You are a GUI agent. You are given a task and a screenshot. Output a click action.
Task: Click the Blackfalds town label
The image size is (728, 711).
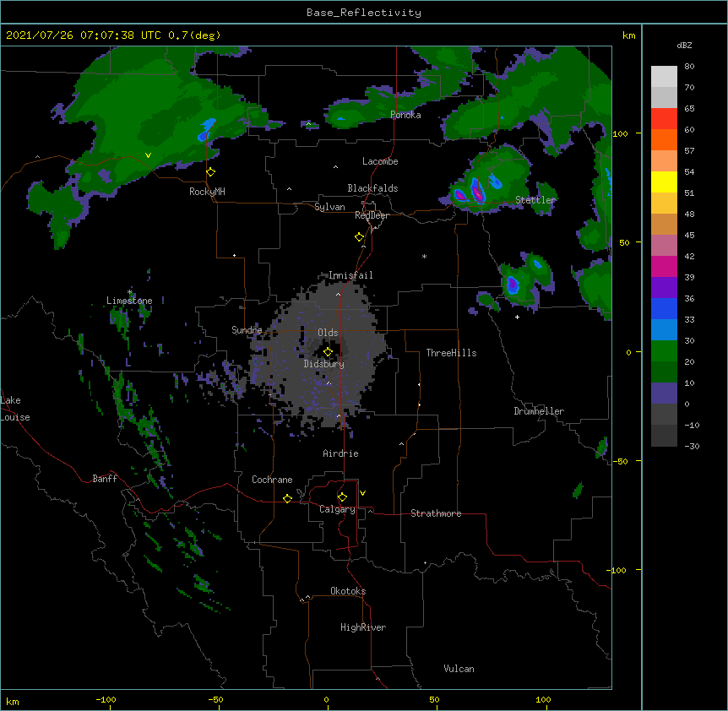click(x=372, y=188)
